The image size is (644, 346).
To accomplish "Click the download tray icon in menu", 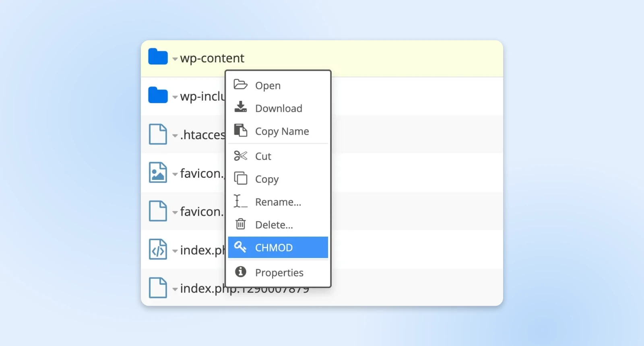I will coord(241,107).
